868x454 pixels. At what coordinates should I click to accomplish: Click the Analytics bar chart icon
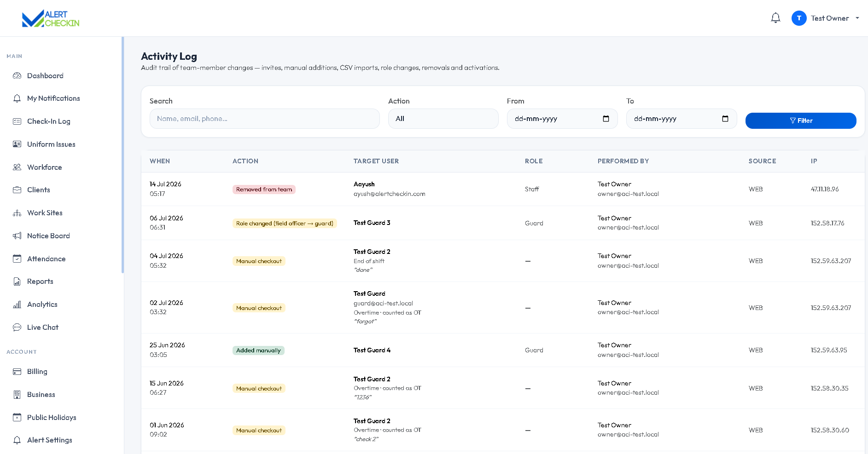17,305
